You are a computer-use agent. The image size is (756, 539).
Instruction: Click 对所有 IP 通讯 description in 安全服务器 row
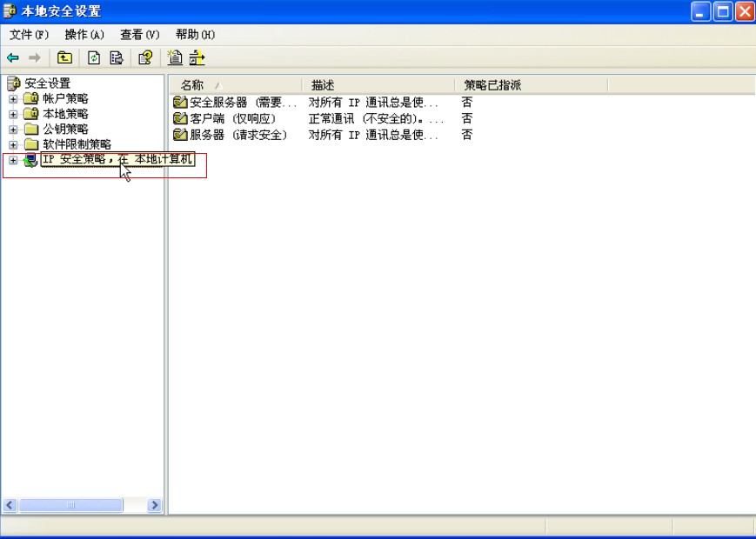click(x=374, y=102)
